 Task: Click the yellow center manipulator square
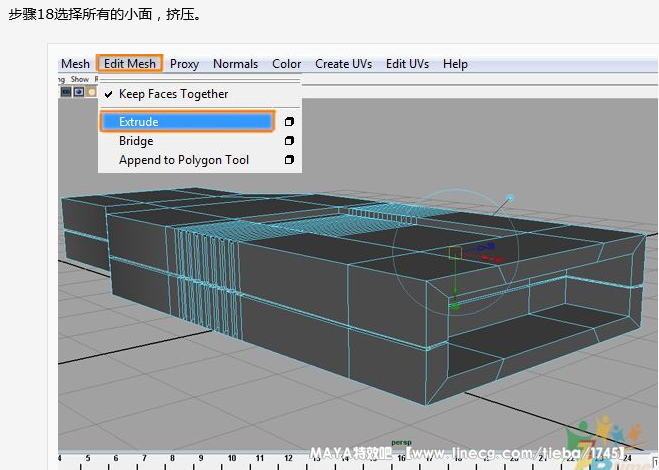(455, 254)
